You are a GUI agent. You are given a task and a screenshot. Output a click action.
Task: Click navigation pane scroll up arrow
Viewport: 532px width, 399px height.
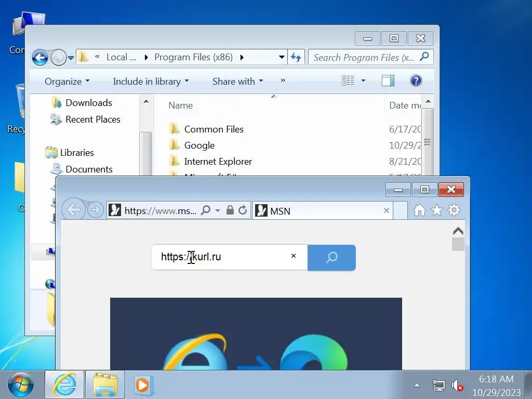146,101
